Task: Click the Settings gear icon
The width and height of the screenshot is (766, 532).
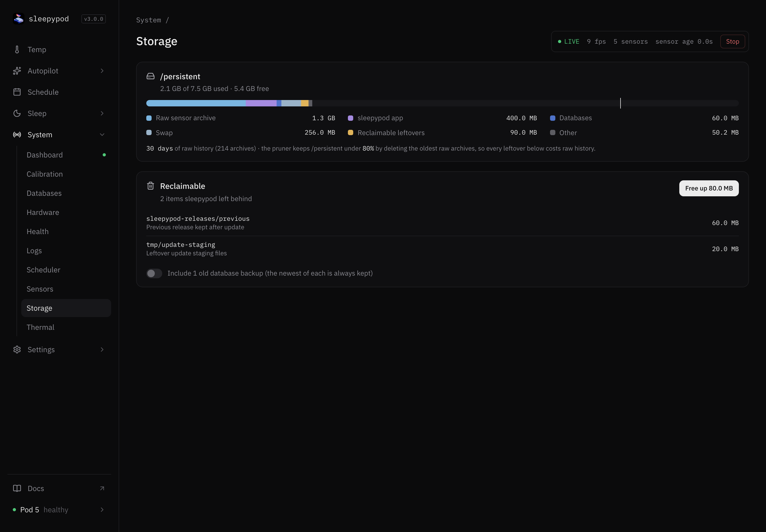Action: pyautogui.click(x=17, y=349)
